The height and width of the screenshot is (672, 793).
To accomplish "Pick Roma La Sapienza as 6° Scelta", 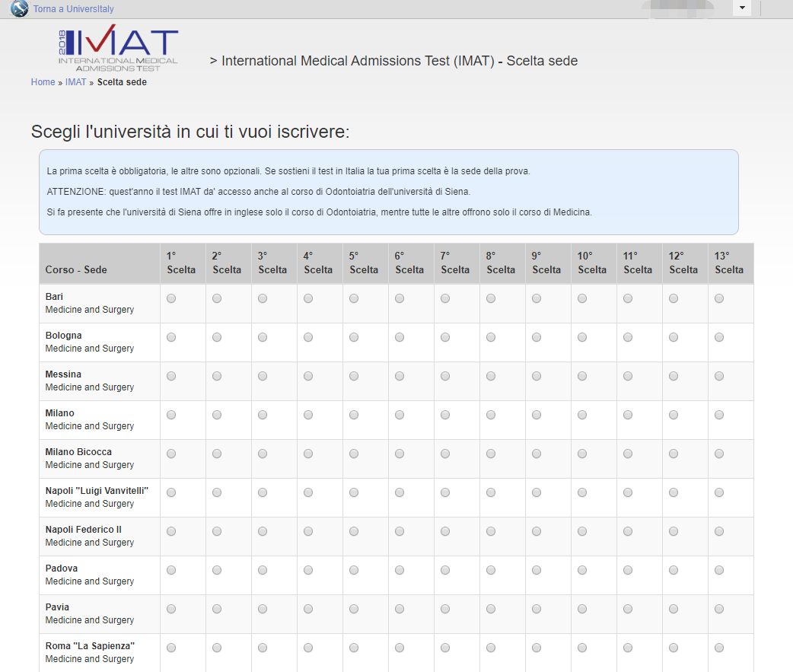I will 400,648.
